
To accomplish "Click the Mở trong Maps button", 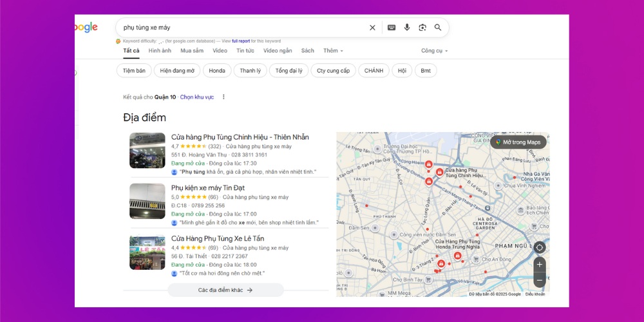I will [518, 142].
